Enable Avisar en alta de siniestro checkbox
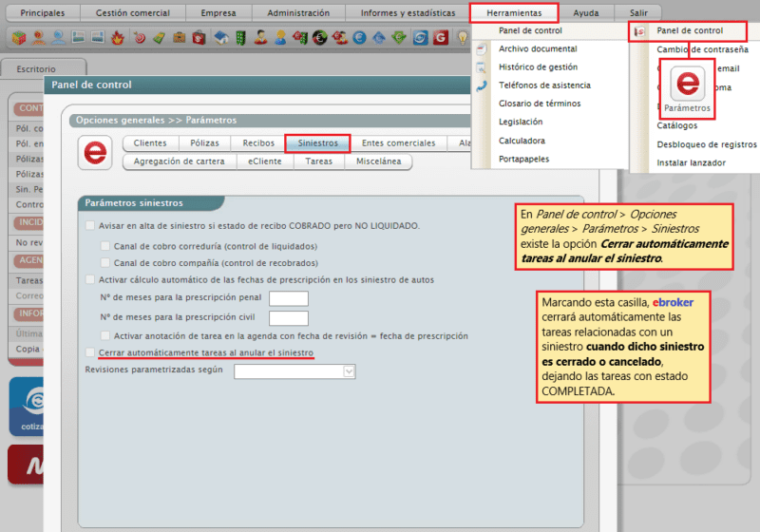The width and height of the screenshot is (760, 532). click(x=90, y=226)
